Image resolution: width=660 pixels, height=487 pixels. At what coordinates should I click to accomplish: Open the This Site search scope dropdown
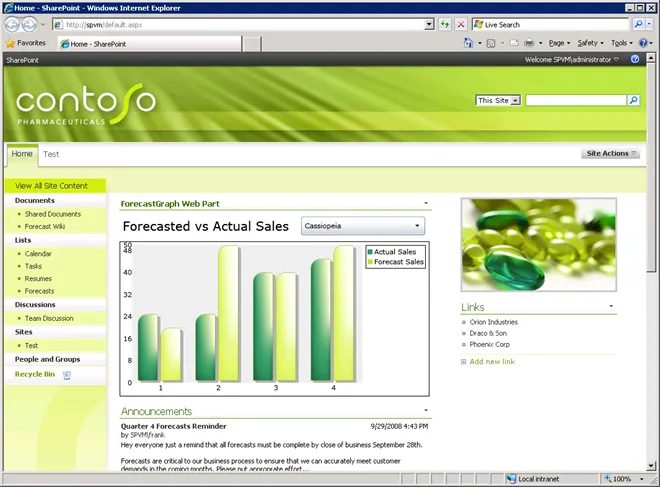tap(498, 101)
